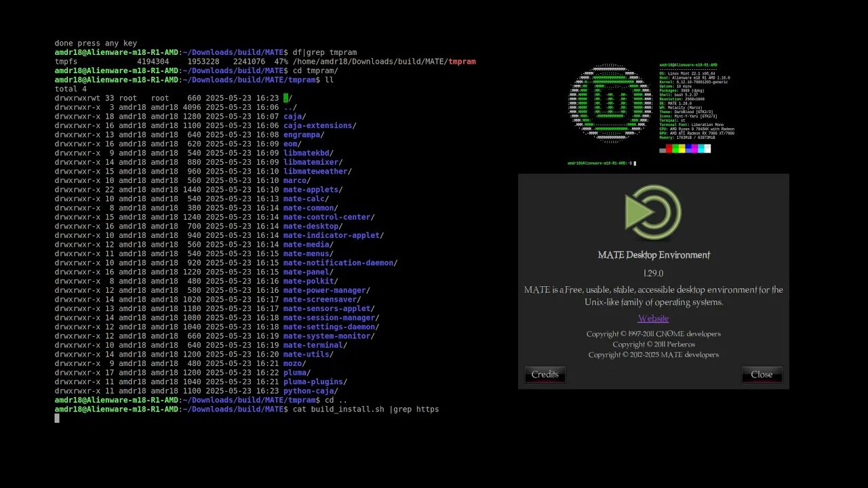Click the 'mate-control-center/' directory entry
Image resolution: width=868 pixels, height=488 pixels.
click(x=329, y=217)
